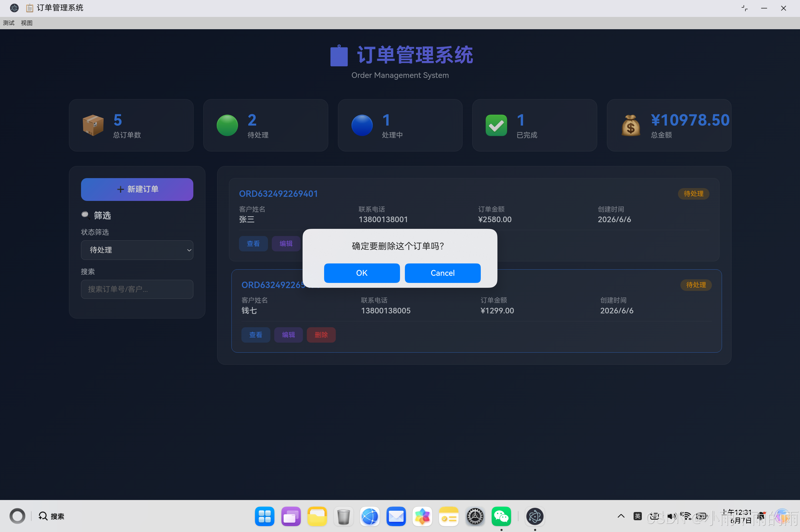Click the Wi-Fi icon in the system tray
The image size is (800, 532).
coord(686,516)
